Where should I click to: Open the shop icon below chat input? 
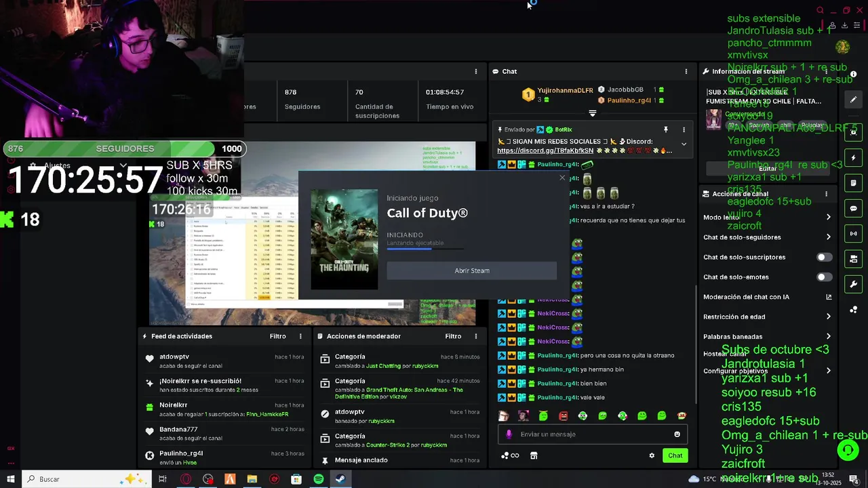tap(534, 455)
